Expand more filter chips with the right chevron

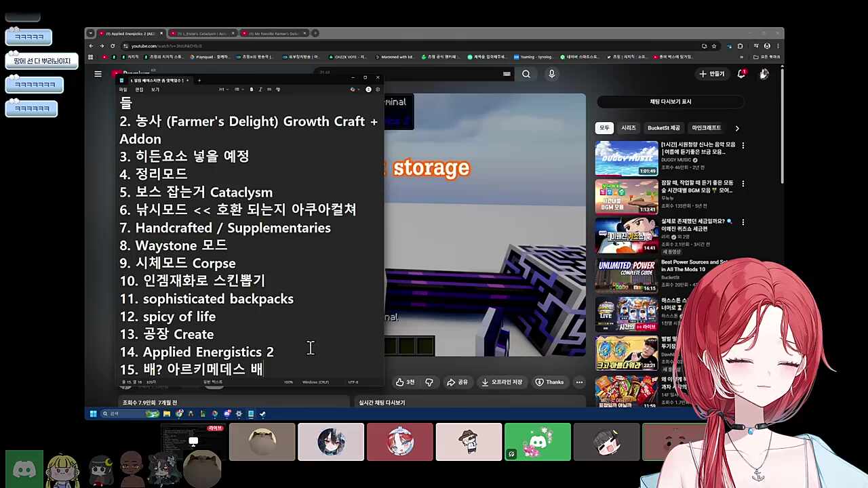pyautogui.click(x=736, y=127)
